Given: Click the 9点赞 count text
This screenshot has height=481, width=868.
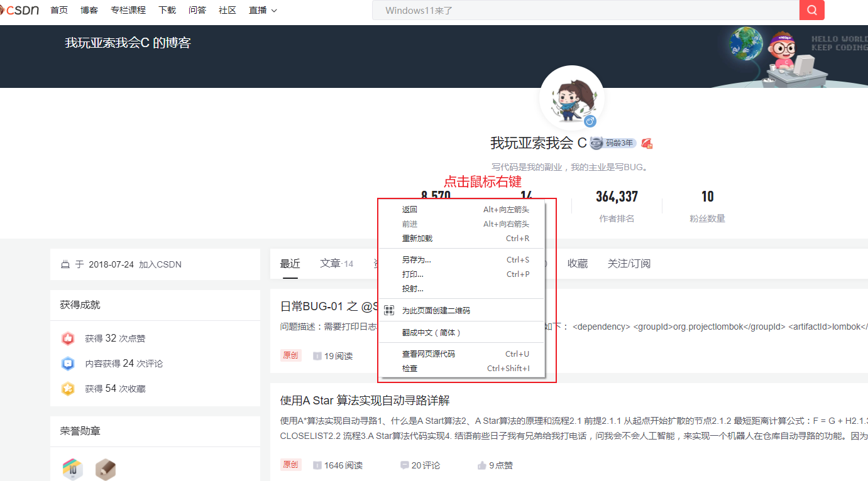Looking at the screenshot, I should click(501, 465).
